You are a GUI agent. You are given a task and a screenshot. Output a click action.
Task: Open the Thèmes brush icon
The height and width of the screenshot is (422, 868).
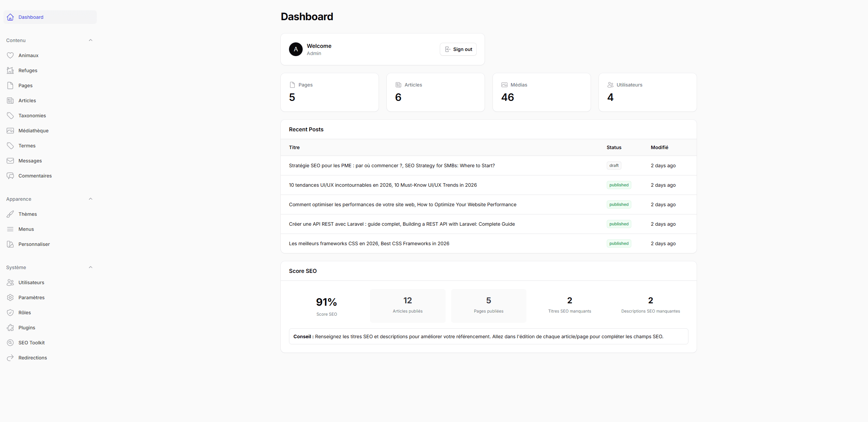(x=11, y=214)
